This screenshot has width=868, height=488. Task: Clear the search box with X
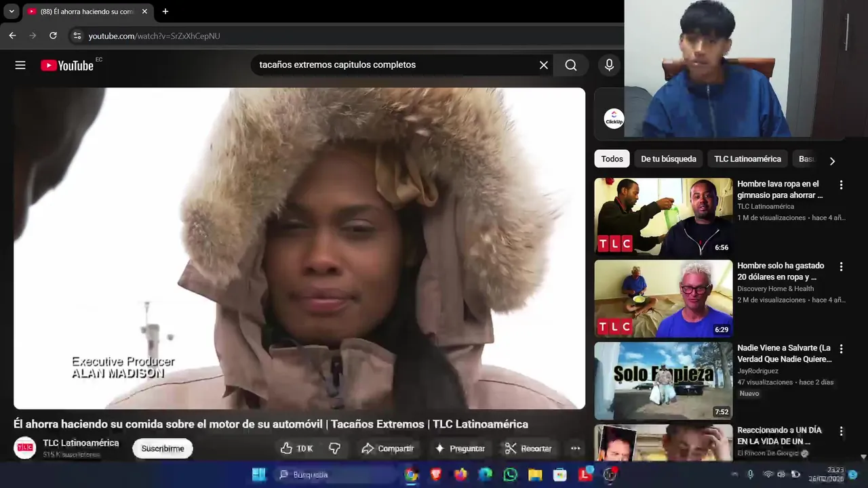[544, 65]
